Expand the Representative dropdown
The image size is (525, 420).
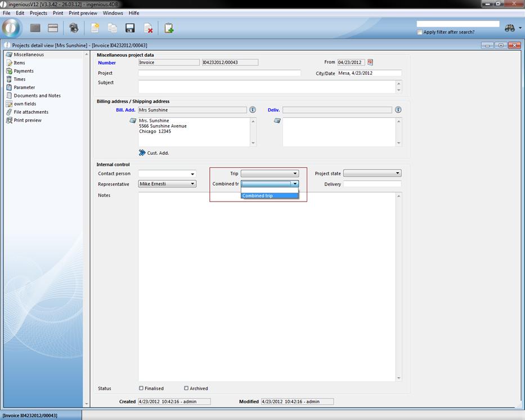pyautogui.click(x=192, y=184)
